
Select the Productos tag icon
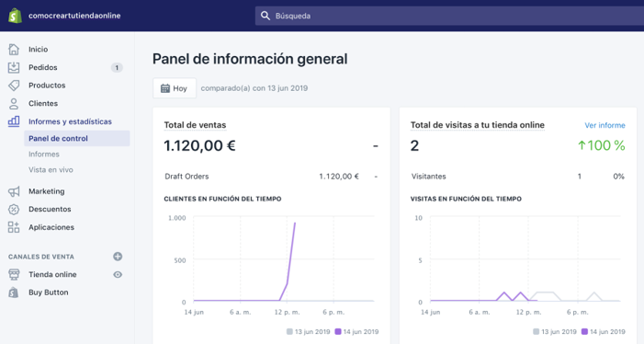pos(14,86)
